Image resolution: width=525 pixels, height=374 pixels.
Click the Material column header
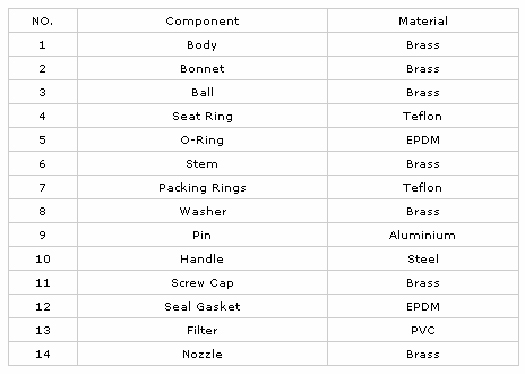423,21
